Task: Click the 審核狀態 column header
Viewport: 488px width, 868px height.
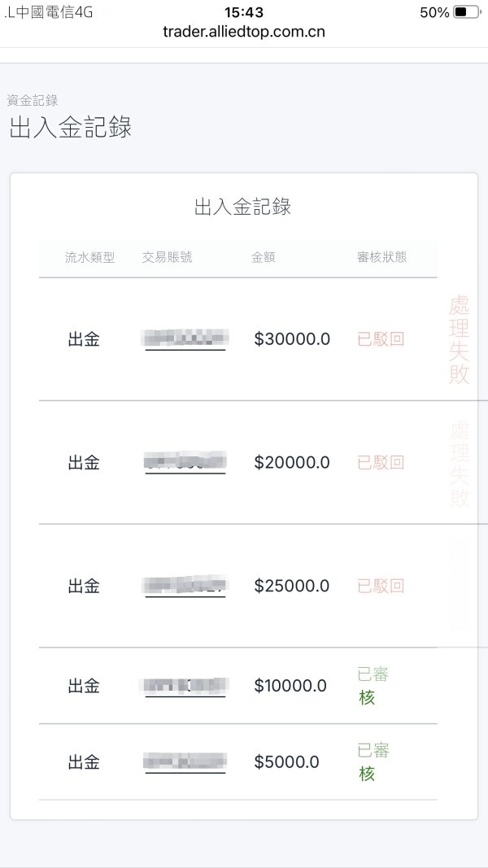Action: 382,257
